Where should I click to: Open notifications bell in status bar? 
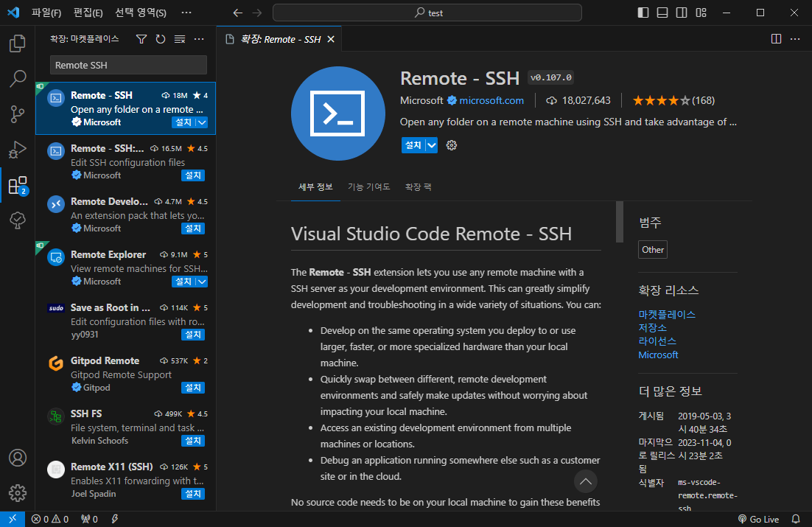pos(796,519)
